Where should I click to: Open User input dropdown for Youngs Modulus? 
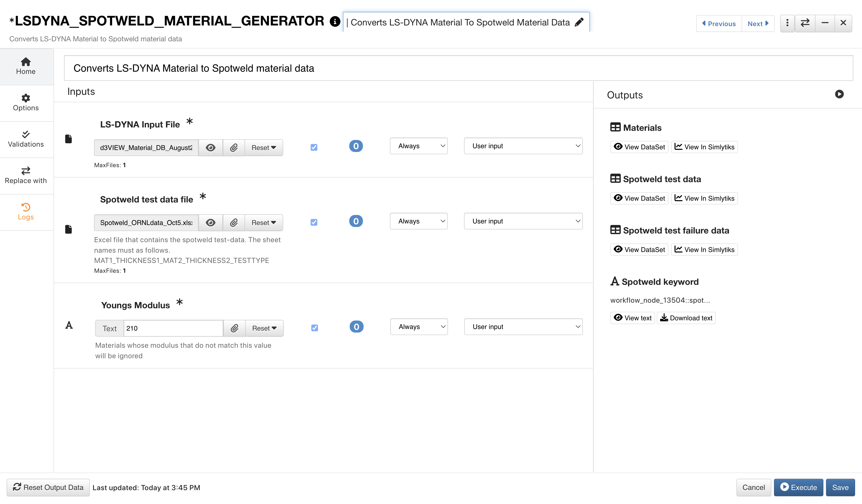(523, 327)
